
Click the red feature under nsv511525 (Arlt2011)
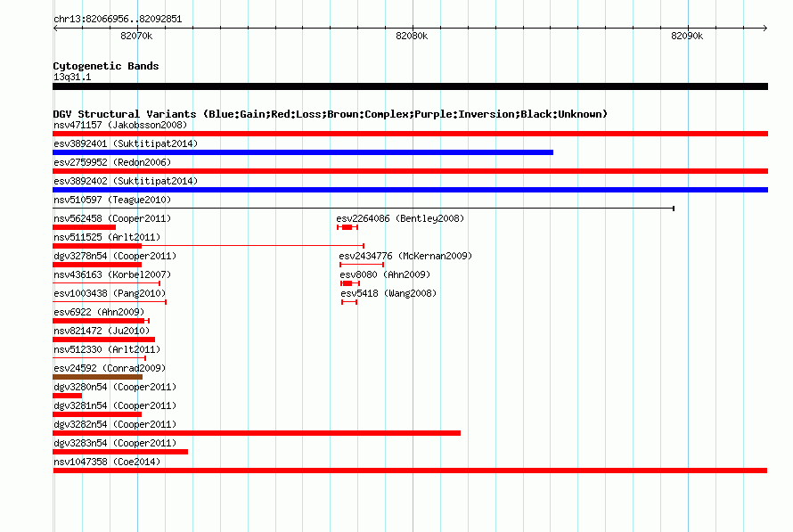pos(208,246)
